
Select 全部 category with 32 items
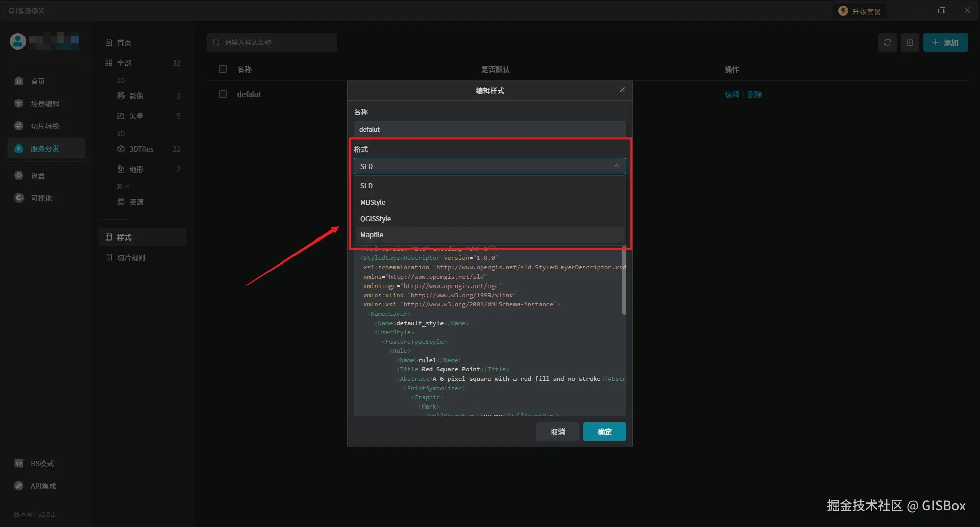tap(142, 63)
